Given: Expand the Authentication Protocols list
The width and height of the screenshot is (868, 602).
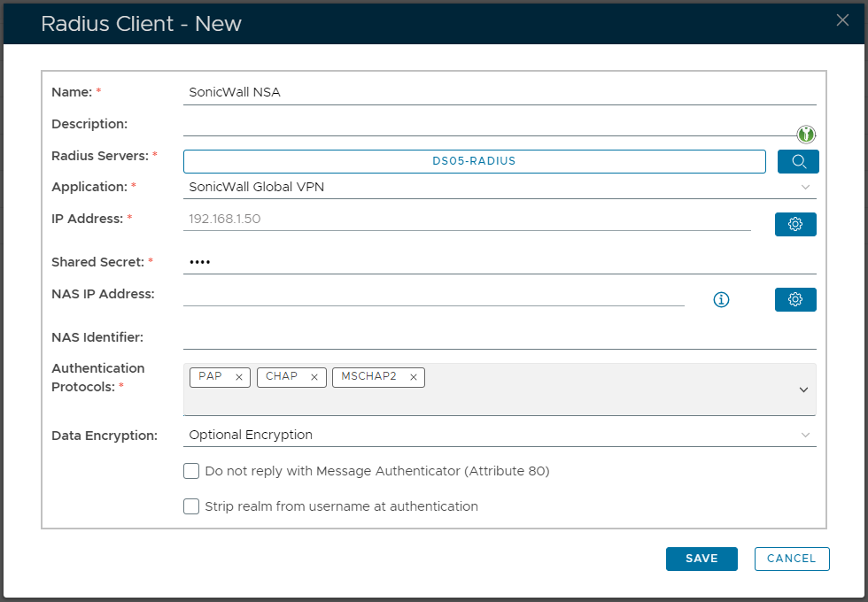Looking at the screenshot, I should point(803,390).
